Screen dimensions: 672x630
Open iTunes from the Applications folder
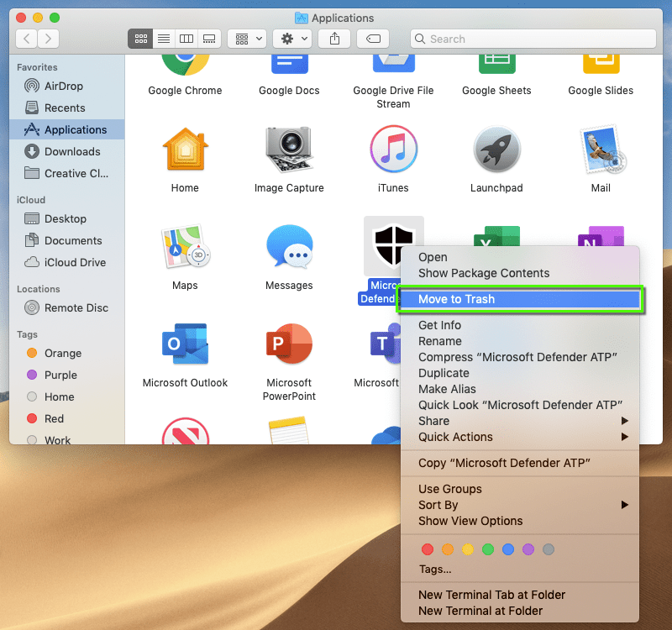pos(393,149)
